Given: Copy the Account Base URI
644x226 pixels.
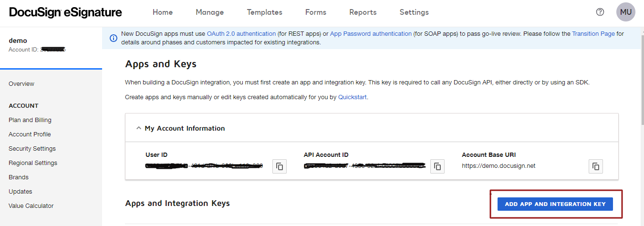Looking at the screenshot, I should point(596,166).
